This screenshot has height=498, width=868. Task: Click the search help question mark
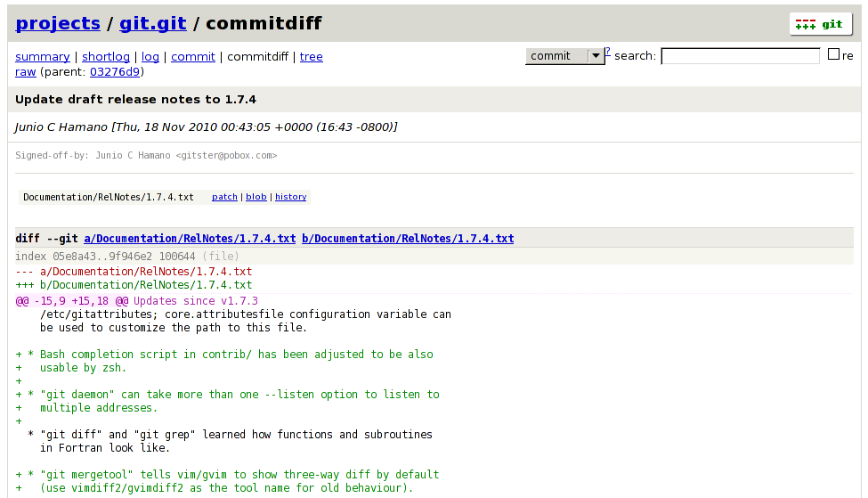[608, 52]
